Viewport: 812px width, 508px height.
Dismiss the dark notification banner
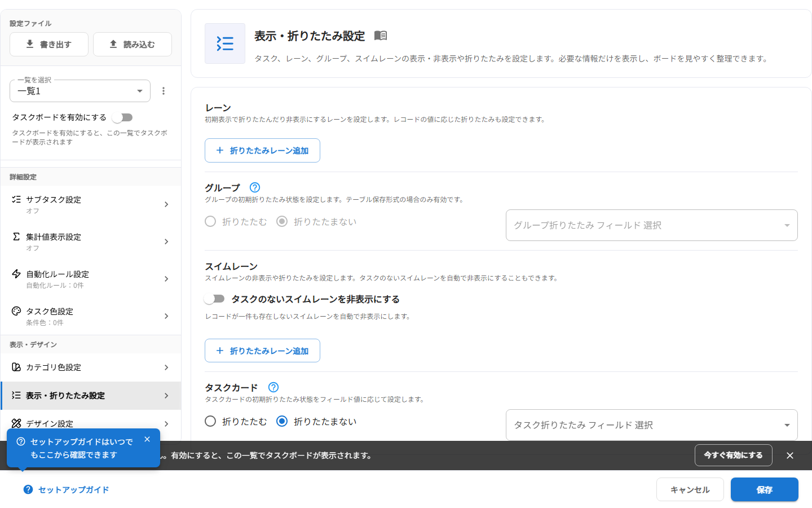tap(790, 456)
